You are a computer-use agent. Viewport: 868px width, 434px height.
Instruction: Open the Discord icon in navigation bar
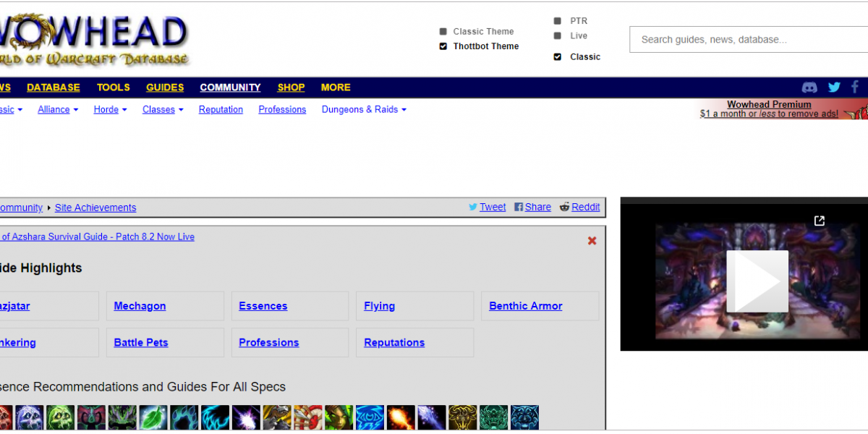[810, 88]
